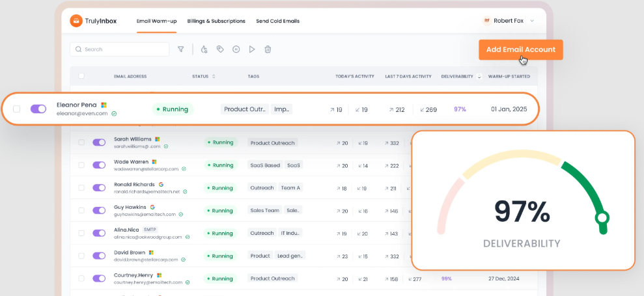Click the 01 Jan, 2025 date
644x296 pixels.
coord(509,109)
